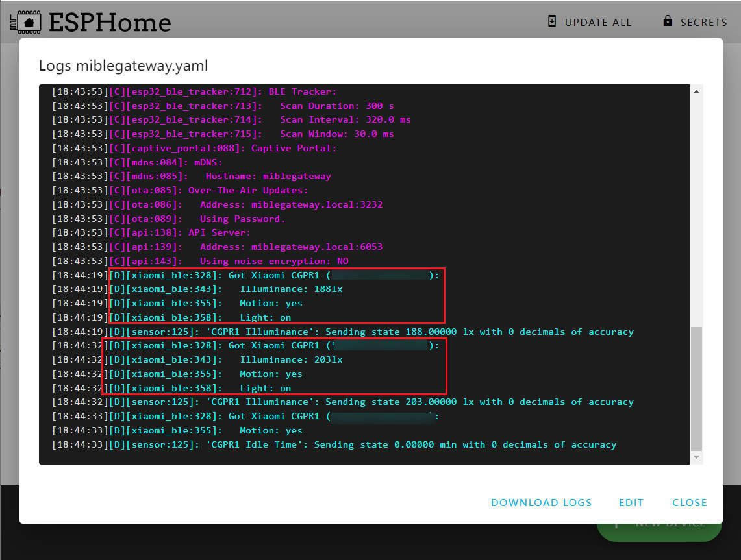Click the log scrollbar thumb
The width and height of the screenshot is (741, 560).
(696, 389)
